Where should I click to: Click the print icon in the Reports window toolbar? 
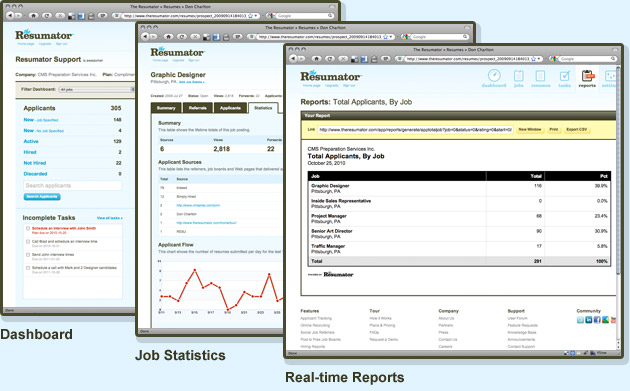tap(374, 59)
